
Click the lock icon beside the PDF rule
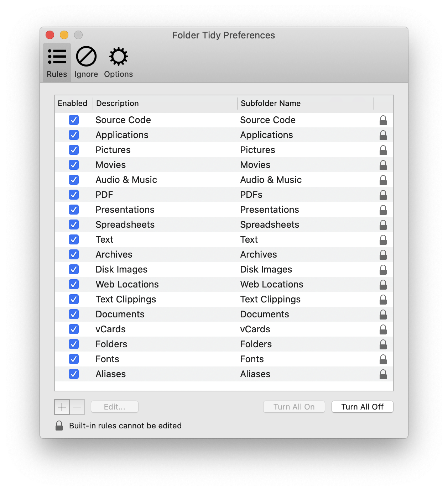coord(383,195)
